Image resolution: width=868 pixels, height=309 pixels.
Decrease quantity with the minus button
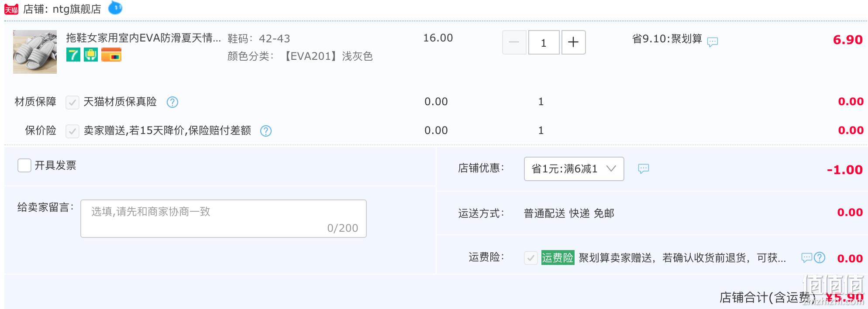tap(514, 42)
